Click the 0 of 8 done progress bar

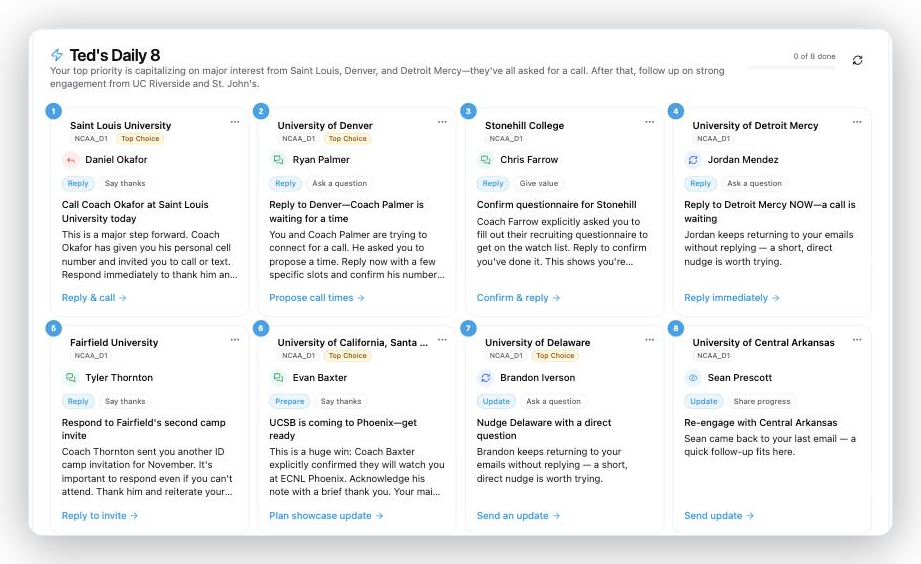[x=791, y=68]
